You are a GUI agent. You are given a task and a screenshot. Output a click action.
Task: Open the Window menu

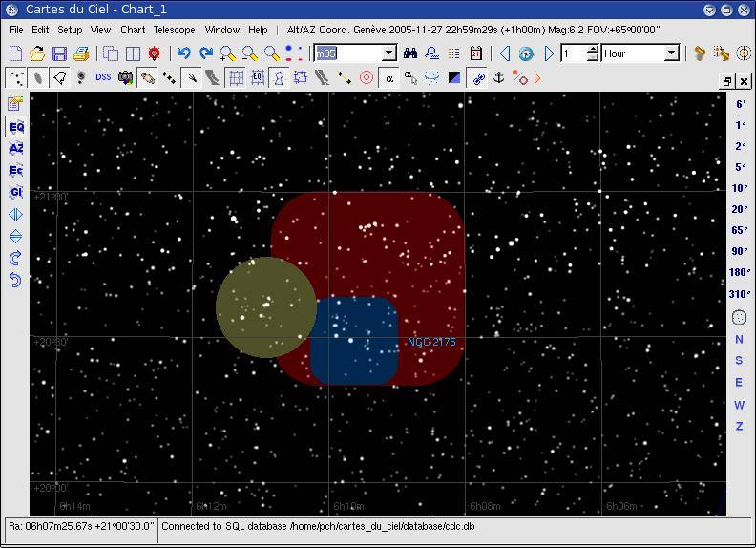[x=222, y=30]
